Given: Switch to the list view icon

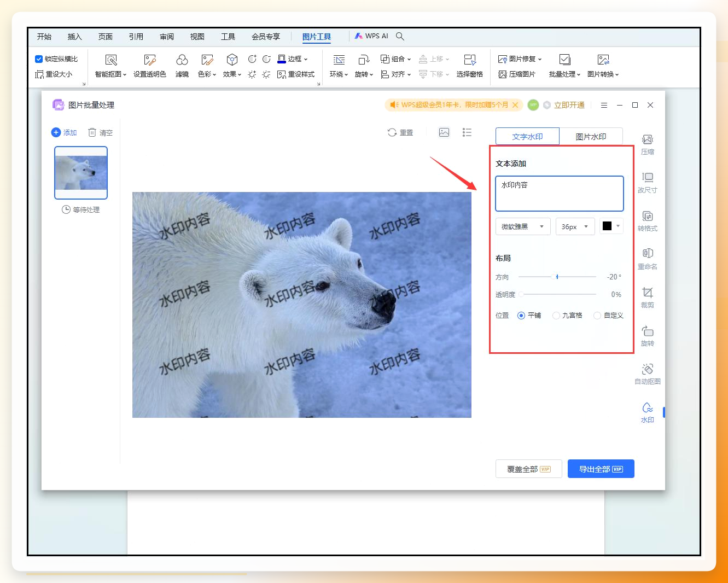Looking at the screenshot, I should tap(467, 132).
